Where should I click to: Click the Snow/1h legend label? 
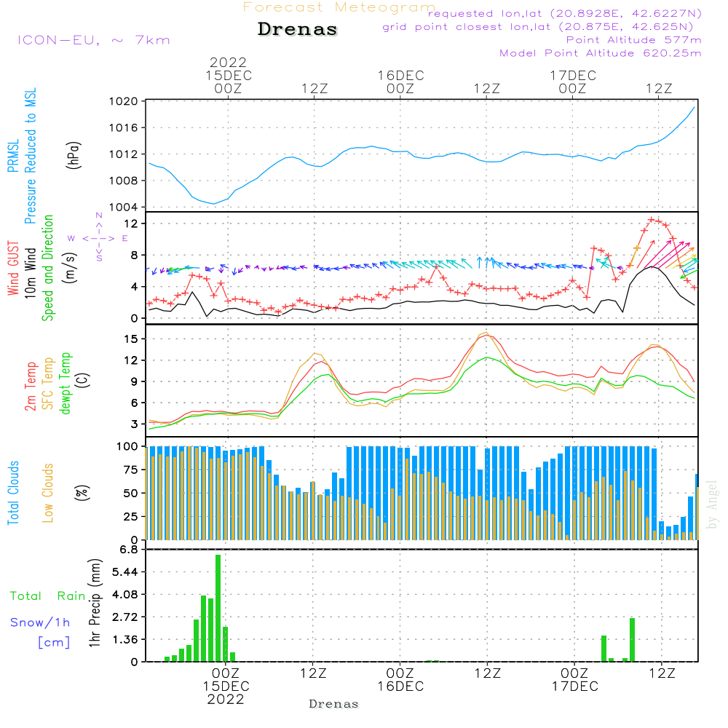point(40,622)
